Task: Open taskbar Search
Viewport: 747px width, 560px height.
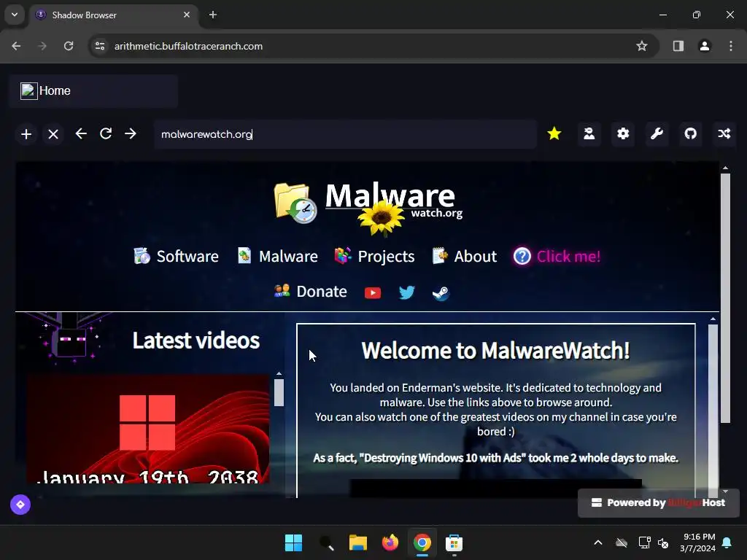Action: pos(326,542)
